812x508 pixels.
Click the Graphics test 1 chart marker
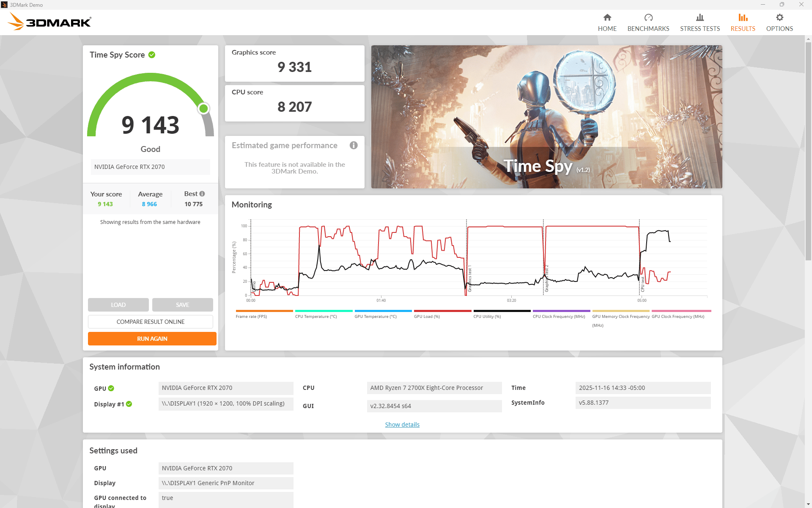(469, 279)
